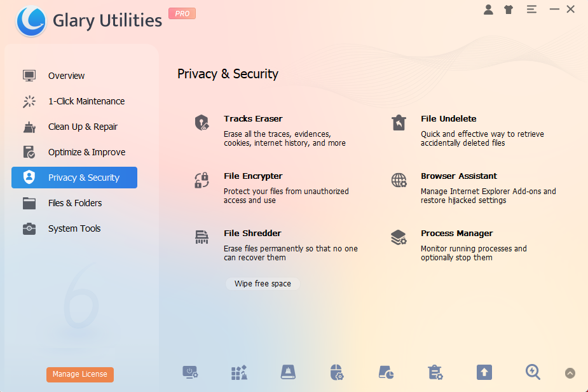Launch the File Undelete tool
This screenshot has height=392, width=588.
(449, 118)
